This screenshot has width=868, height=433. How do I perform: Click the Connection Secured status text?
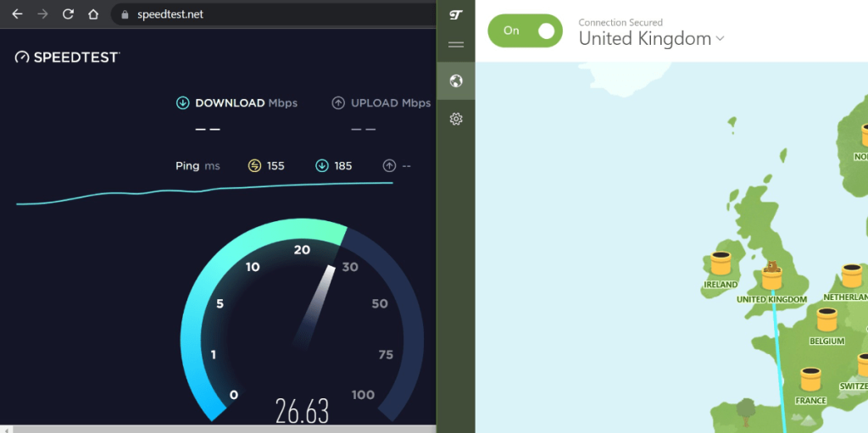tap(620, 23)
